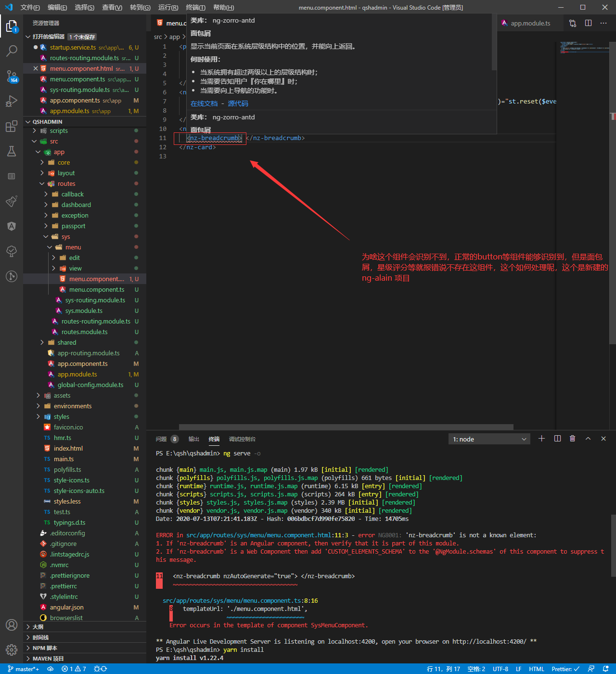Image resolution: width=616 pixels, height=674 pixels.
Task: Open the Test flask view in activity bar
Action: click(12, 151)
